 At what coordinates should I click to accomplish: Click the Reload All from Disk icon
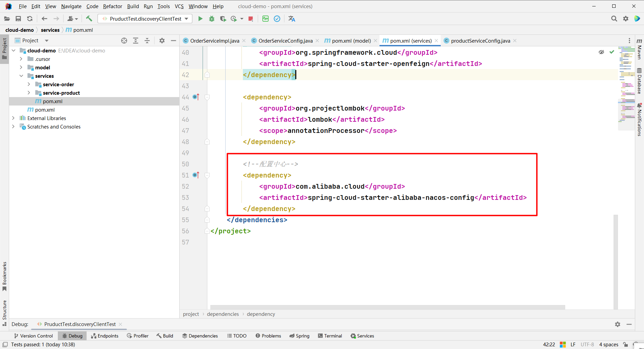(30, 19)
